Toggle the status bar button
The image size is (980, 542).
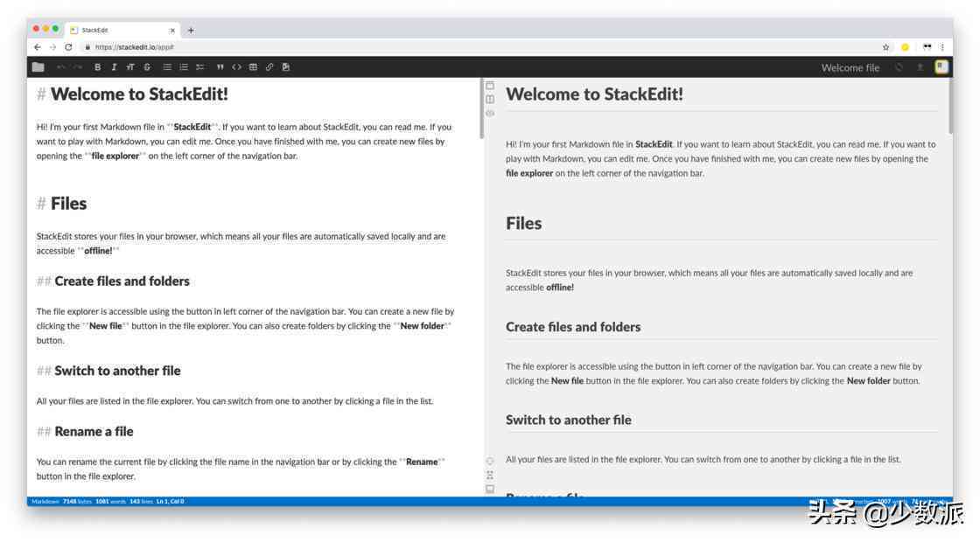(490, 489)
